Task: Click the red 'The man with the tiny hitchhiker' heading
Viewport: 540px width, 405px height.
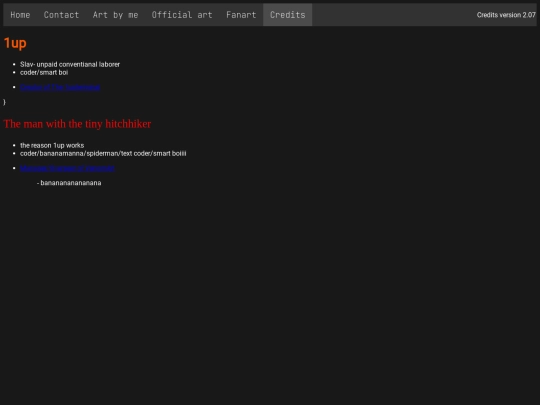Action: click(77, 124)
